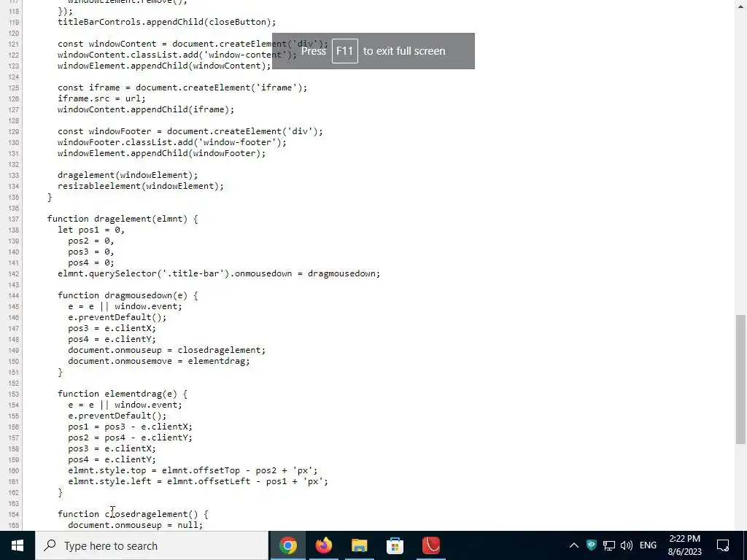Click line number 153 in the gutter

coord(13,394)
